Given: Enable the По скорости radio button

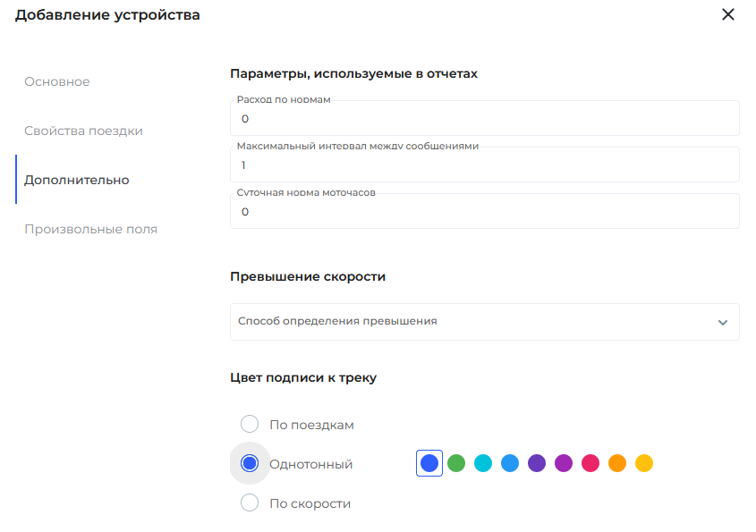Looking at the screenshot, I should [x=250, y=502].
